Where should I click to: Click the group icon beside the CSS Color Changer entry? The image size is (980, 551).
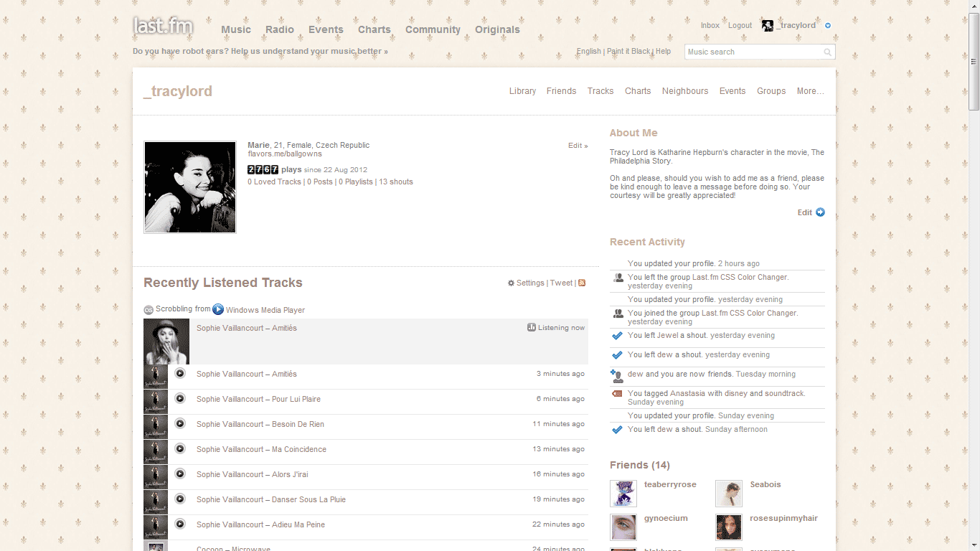click(x=618, y=278)
